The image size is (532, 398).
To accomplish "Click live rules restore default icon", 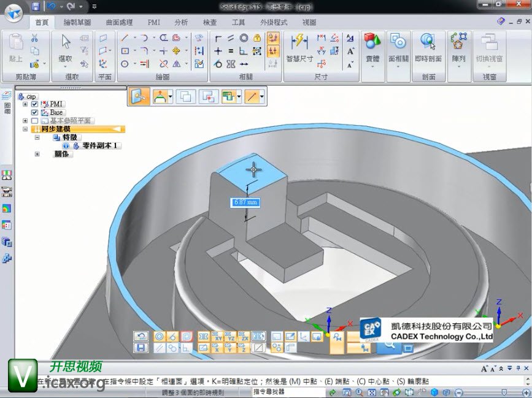I will pyautogui.click(x=141, y=336).
